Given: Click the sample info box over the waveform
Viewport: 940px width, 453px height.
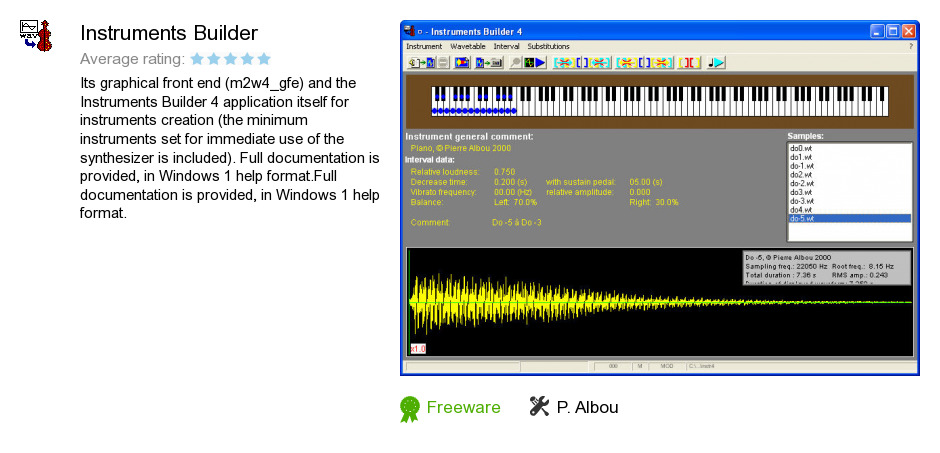Looking at the screenshot, I should 827,267.
